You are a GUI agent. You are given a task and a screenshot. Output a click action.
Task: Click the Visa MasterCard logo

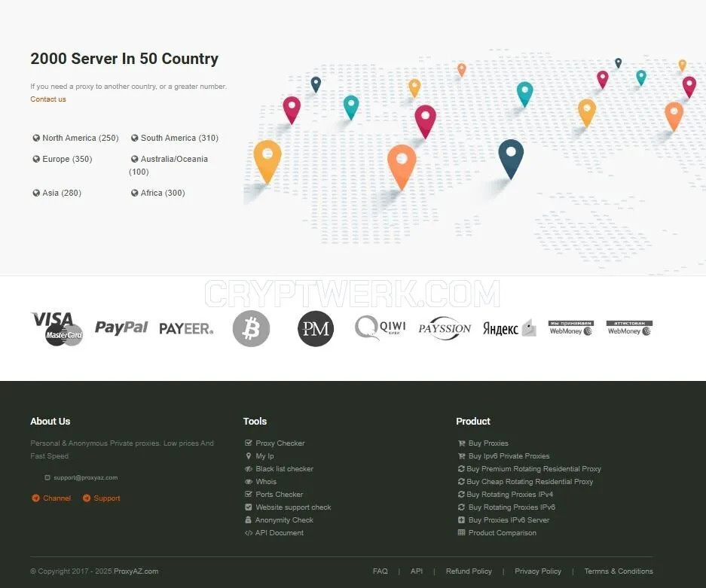57,329
